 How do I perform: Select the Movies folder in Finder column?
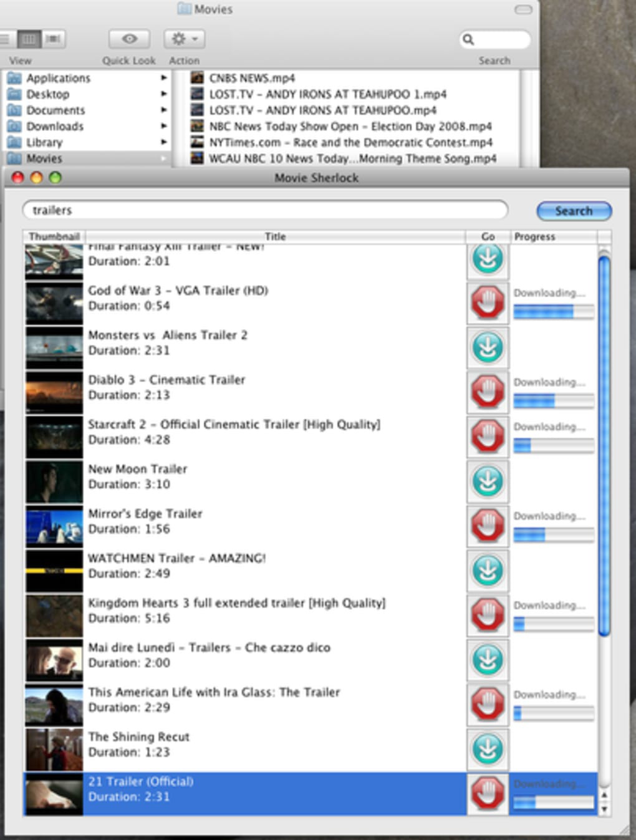(x=44, y=158)
